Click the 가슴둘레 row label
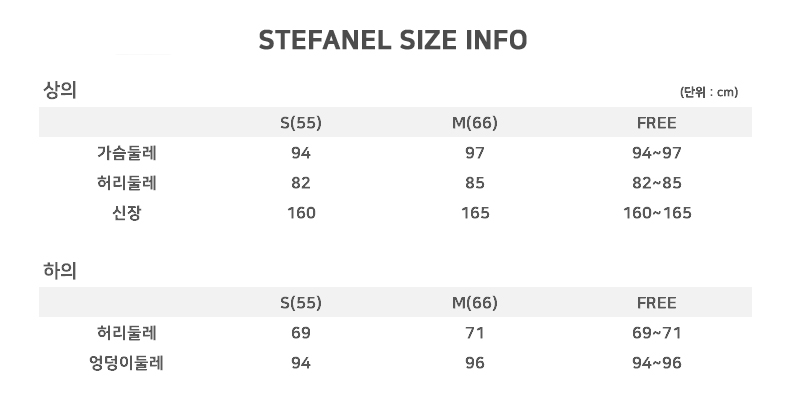800x400 pixels. tap(127, 153)
